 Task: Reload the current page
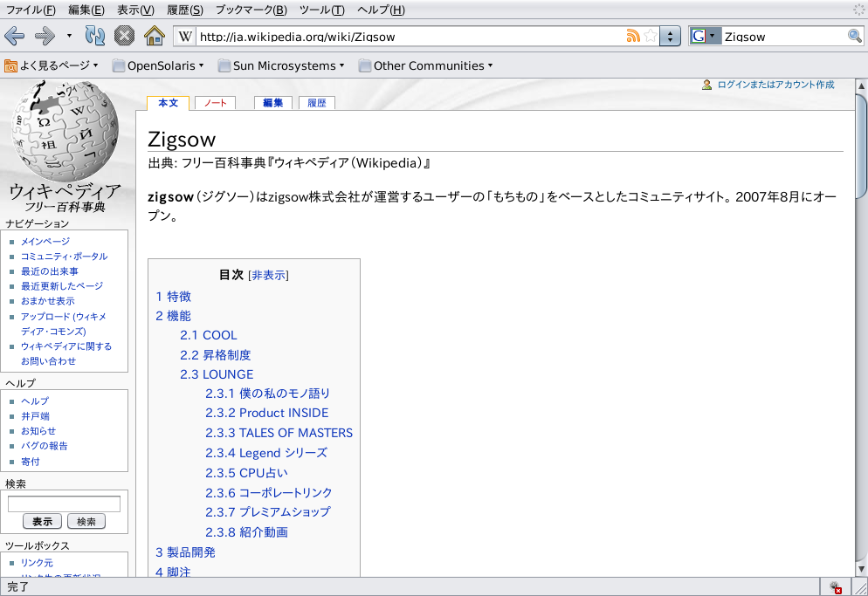coord(94,37)
